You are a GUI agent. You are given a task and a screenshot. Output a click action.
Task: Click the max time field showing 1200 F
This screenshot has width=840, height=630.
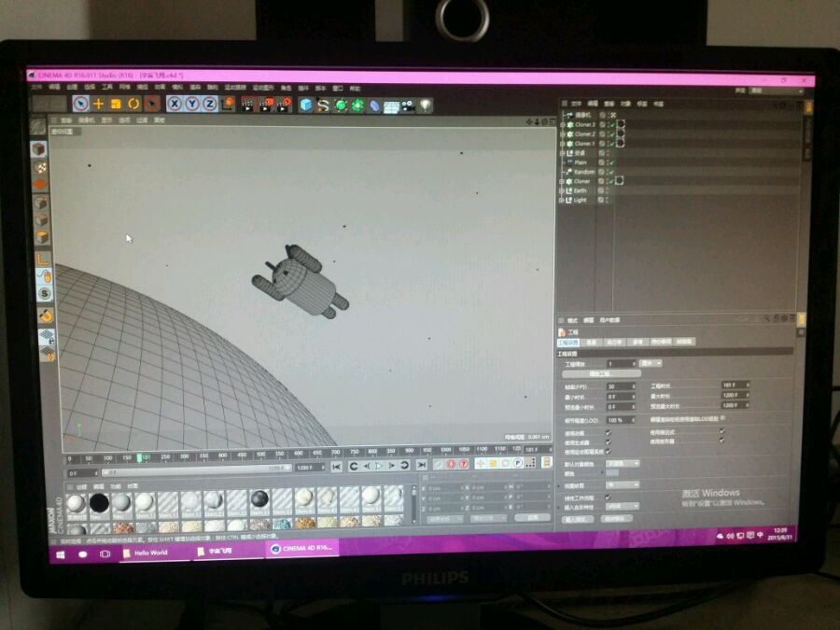click(x=735, y=396)
